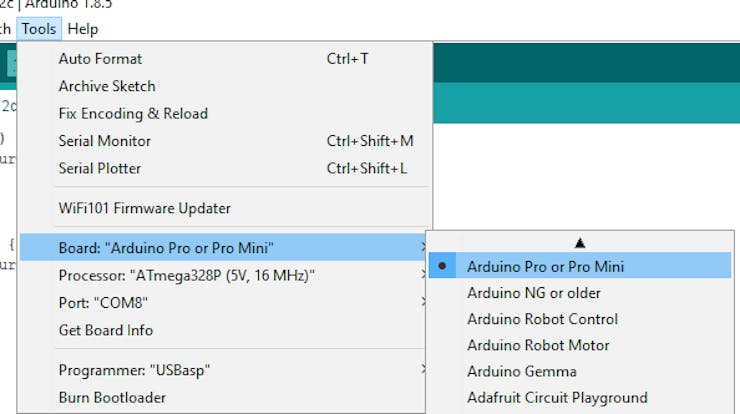The image size is (740, 414).
Task: Select Arduino NG or older board
Action: 580,293
